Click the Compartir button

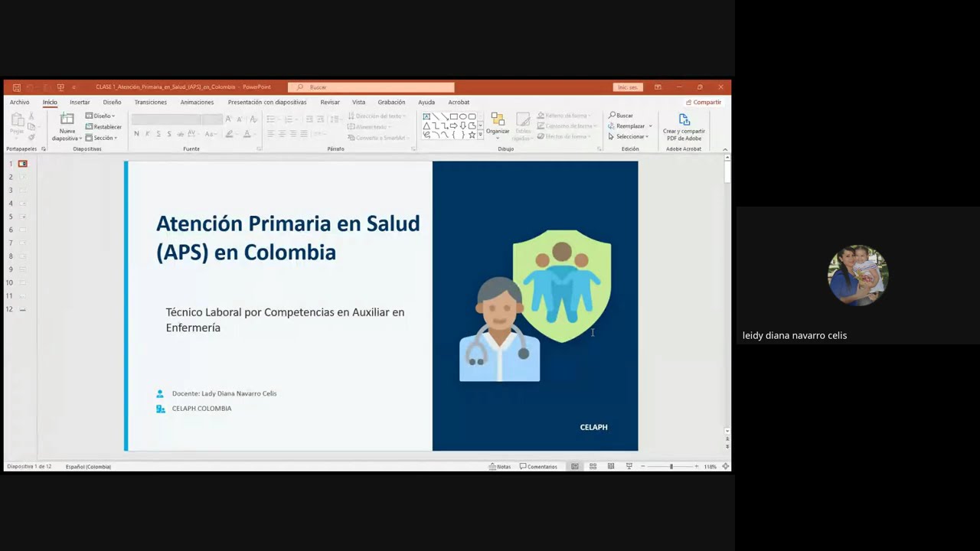point(704,102)
